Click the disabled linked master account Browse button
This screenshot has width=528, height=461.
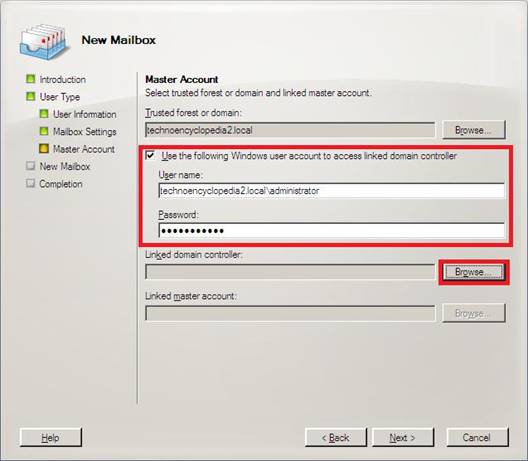point(474,313)
